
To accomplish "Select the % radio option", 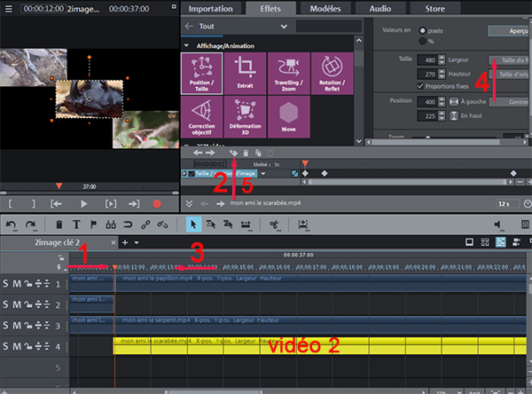I will 422,40.
